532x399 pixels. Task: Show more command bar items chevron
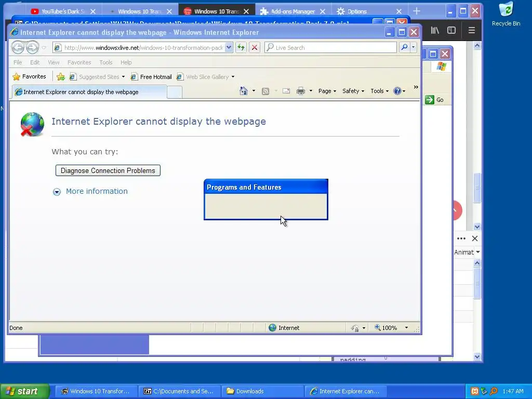point(416,87)
